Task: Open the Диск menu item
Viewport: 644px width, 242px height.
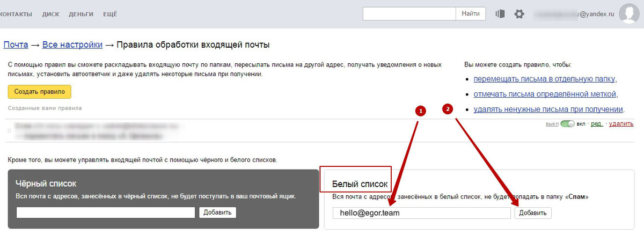Action: pyautogui.click(x=50, y=14)
